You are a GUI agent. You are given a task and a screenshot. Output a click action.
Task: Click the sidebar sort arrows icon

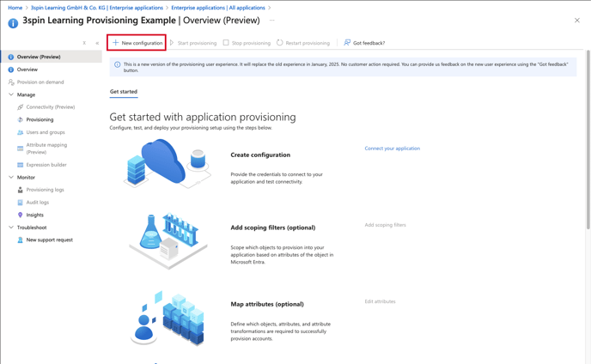(84, 43)
